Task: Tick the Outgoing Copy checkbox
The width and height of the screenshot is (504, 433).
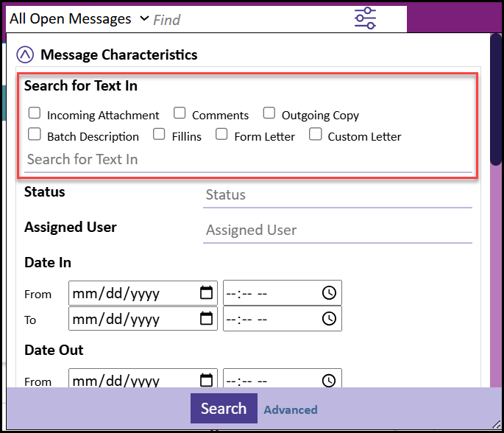Action: (x=269, y=113)
